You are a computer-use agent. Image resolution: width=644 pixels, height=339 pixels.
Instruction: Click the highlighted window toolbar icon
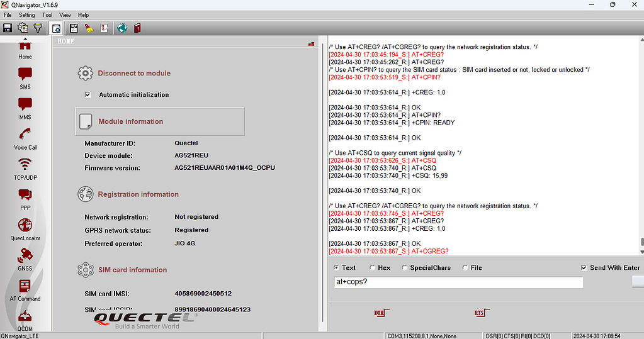click(56, 28)
